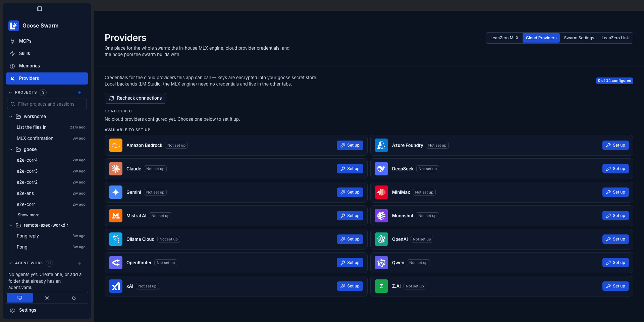
Task: Add a new project with plus icon
Action: point(79,93)
